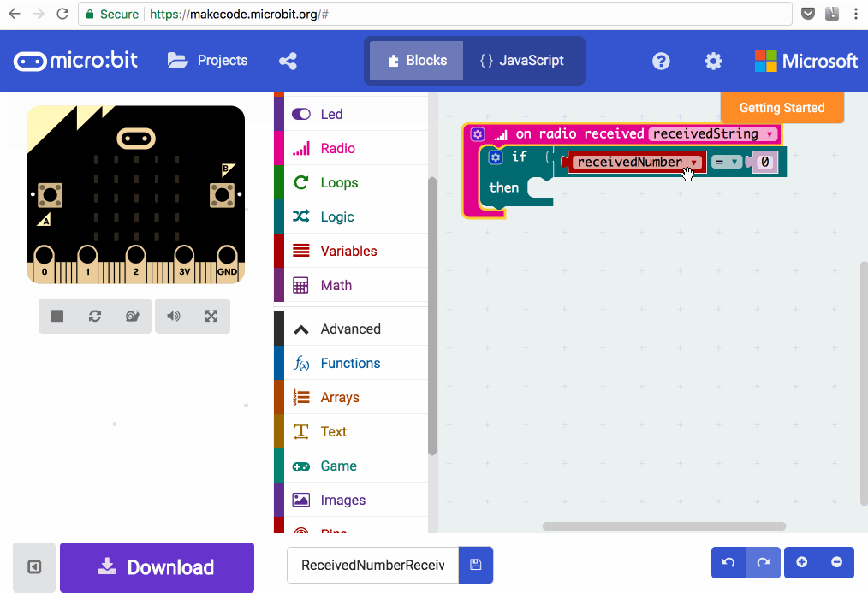
Task: Open the Getting Started tutorial
Action: point(782,107)
